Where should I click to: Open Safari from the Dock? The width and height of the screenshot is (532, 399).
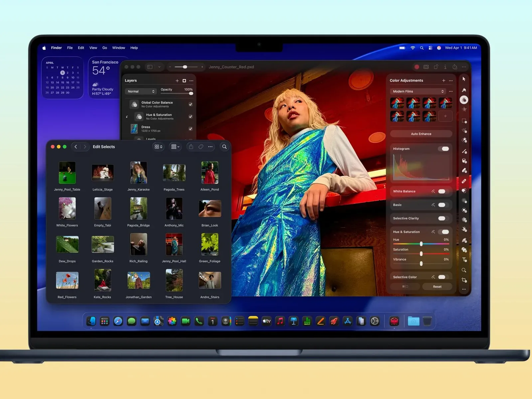pyautogui.click(x=118, y=321)
